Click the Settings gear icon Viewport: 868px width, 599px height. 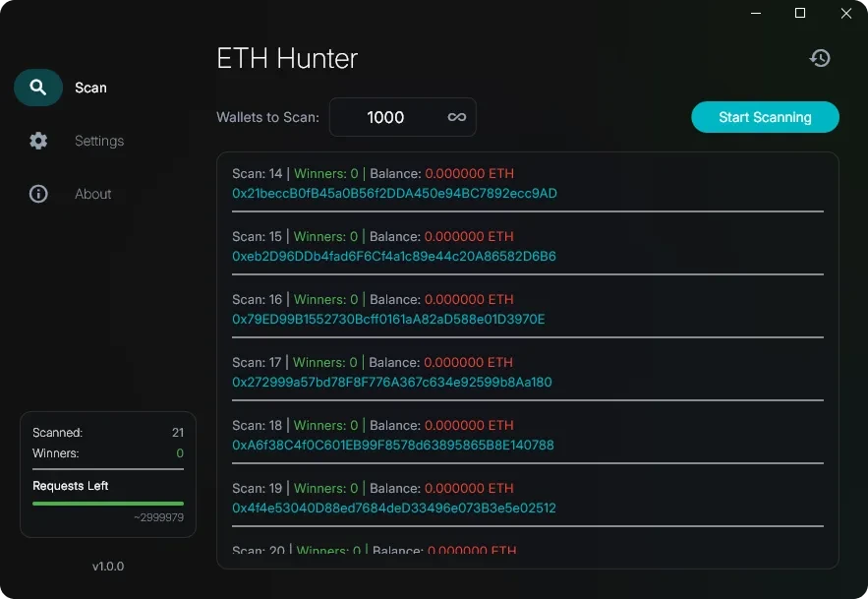(x=38, y=141)
